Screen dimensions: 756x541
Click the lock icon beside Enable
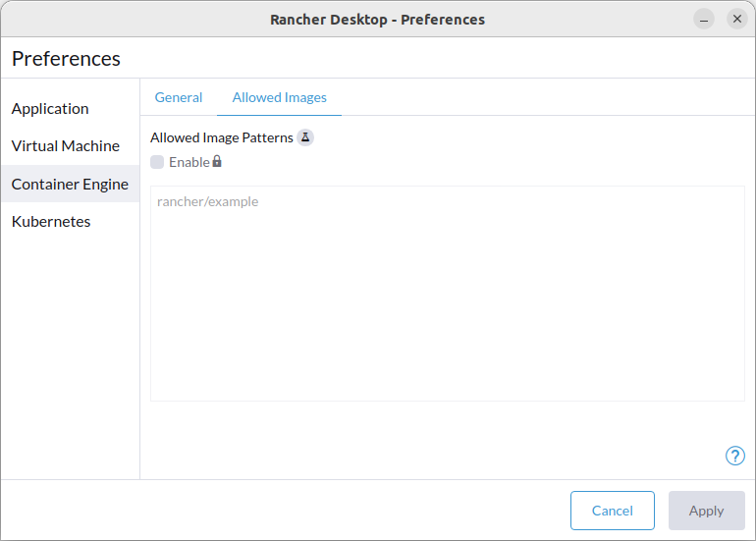(x=217, y=162)
